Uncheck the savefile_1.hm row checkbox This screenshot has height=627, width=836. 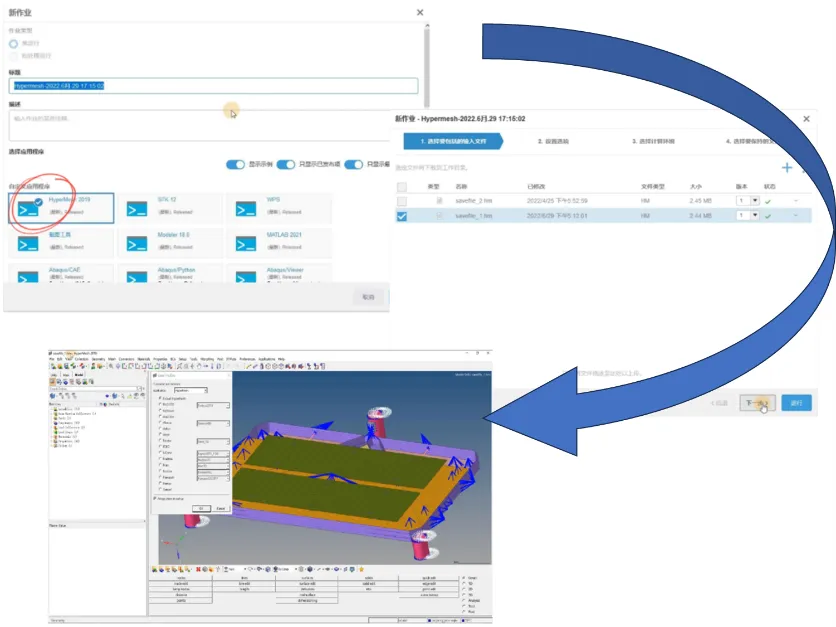[402, 215]
